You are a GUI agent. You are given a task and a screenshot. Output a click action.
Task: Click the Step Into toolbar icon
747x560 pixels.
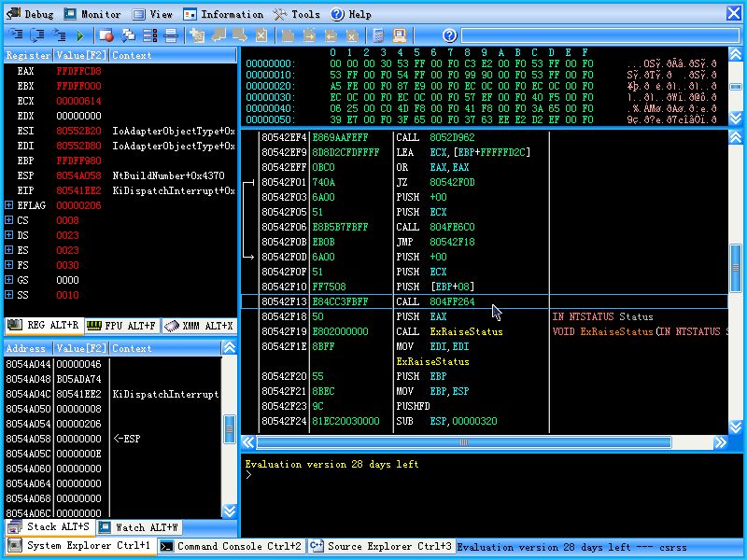[16, 35]
